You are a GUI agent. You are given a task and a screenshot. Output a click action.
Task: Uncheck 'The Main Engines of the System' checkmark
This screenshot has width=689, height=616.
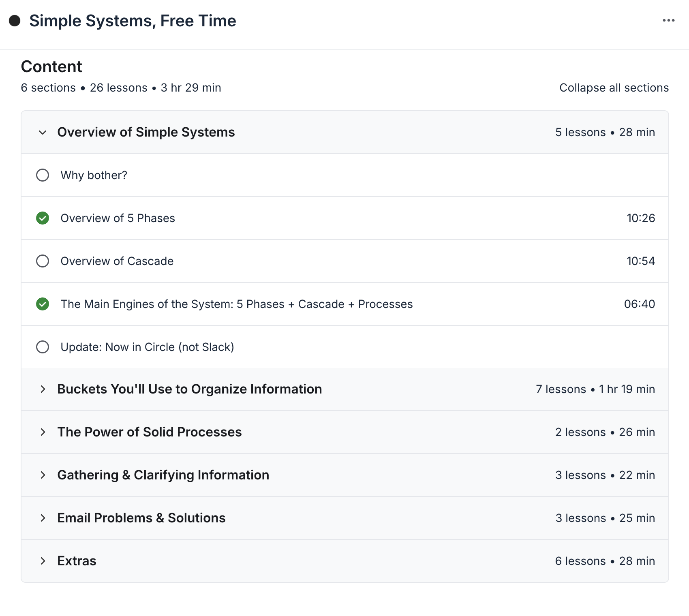coord(43,304)
